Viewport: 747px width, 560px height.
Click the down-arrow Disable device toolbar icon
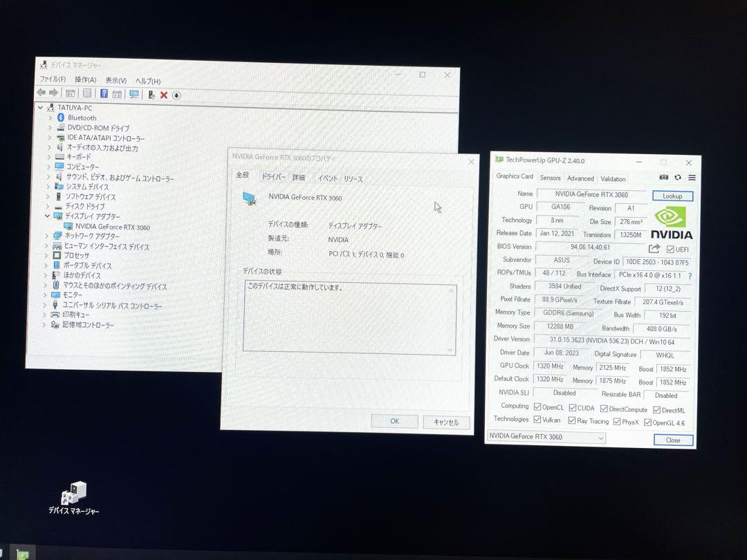[x=176, y=95]
